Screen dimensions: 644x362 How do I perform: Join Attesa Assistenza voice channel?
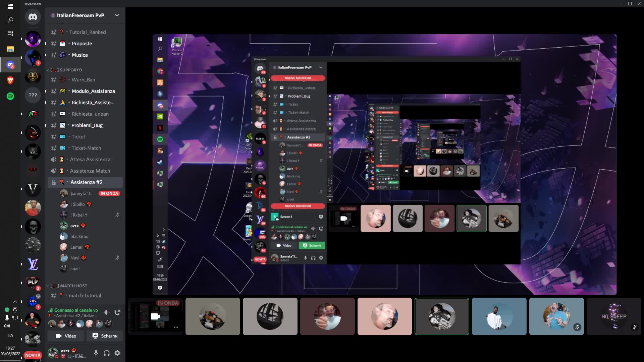pyautogui.click(x=90, y=160)
